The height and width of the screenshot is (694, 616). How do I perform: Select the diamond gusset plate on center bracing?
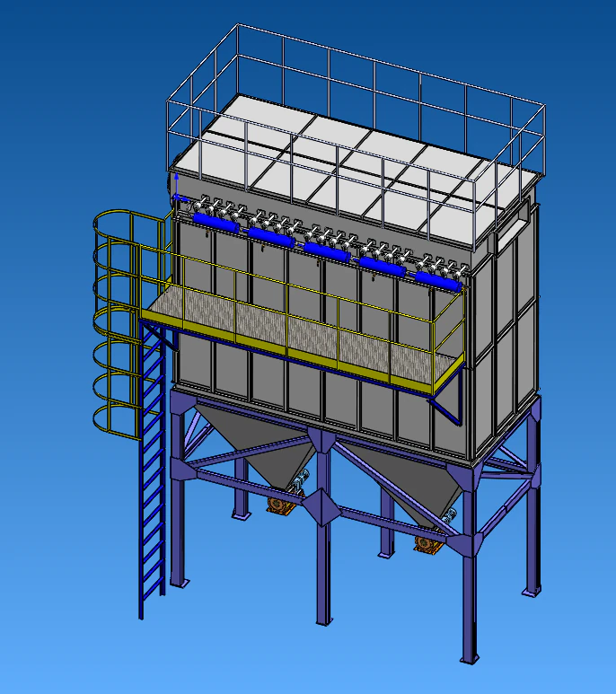tap(322, 507)
